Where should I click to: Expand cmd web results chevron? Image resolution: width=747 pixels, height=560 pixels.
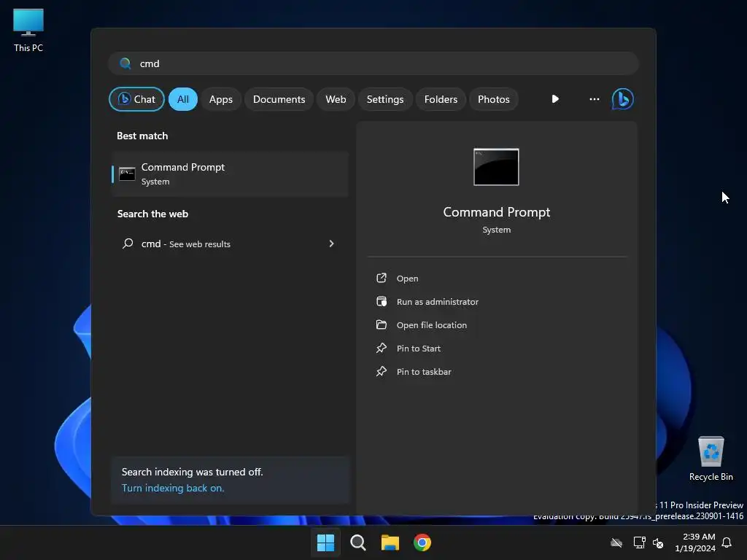[332, 244]
